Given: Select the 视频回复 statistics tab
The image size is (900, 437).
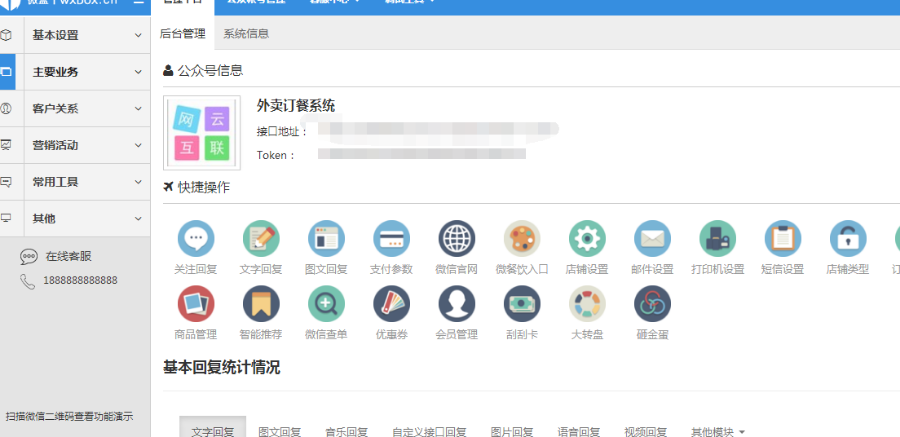Looking at the screenshot, I should 646,431.
